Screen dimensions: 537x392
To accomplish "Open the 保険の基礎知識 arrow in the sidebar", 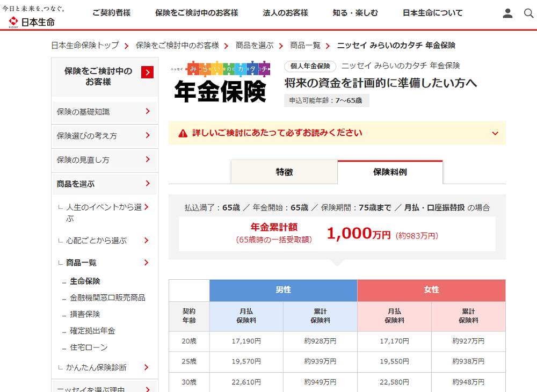I will 148,111.
